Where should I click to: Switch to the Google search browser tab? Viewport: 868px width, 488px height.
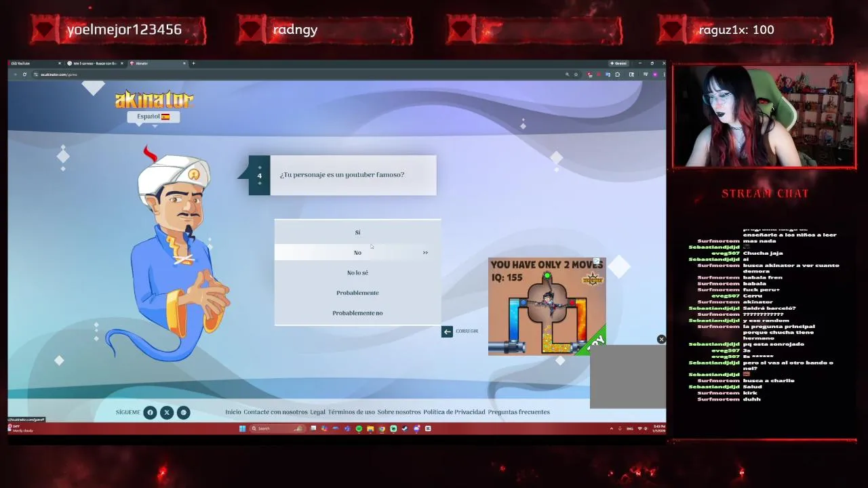click(95, 63)
